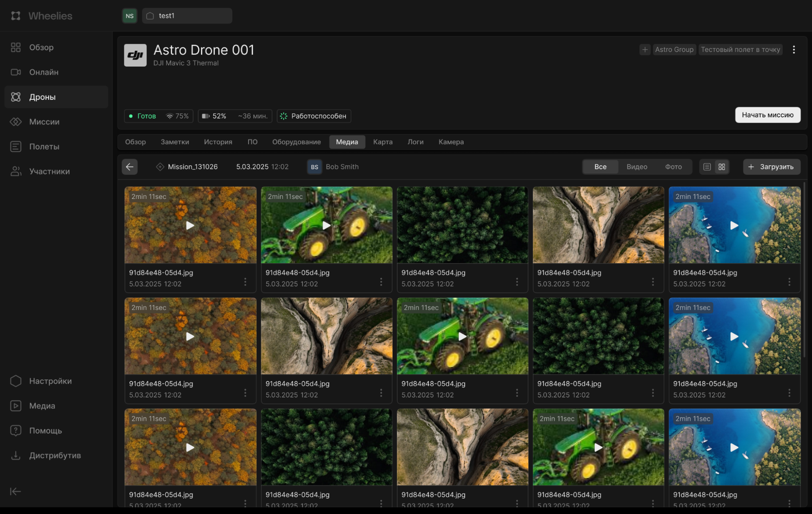812x514 pixels.
Task: Click the Начать миссию button
Action: coord(767,115)
